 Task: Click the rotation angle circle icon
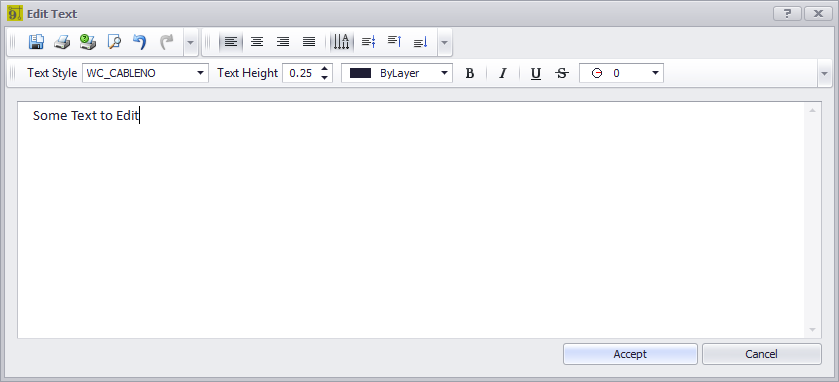click(x=597, y=73)
